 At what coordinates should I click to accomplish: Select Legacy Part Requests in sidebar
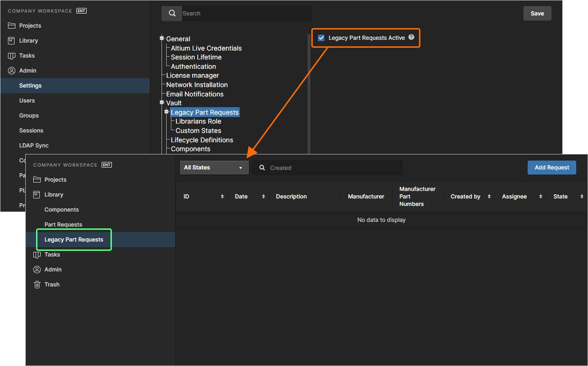point(73,240)
